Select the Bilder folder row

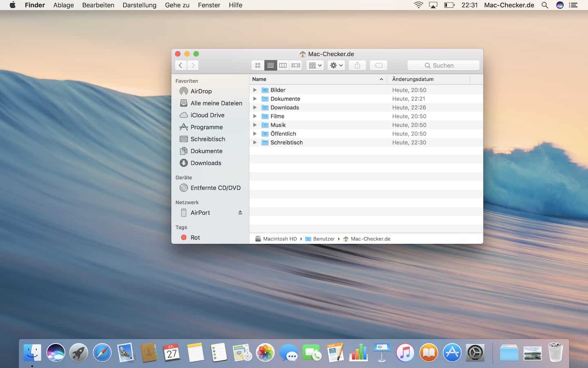coord(366,90)
